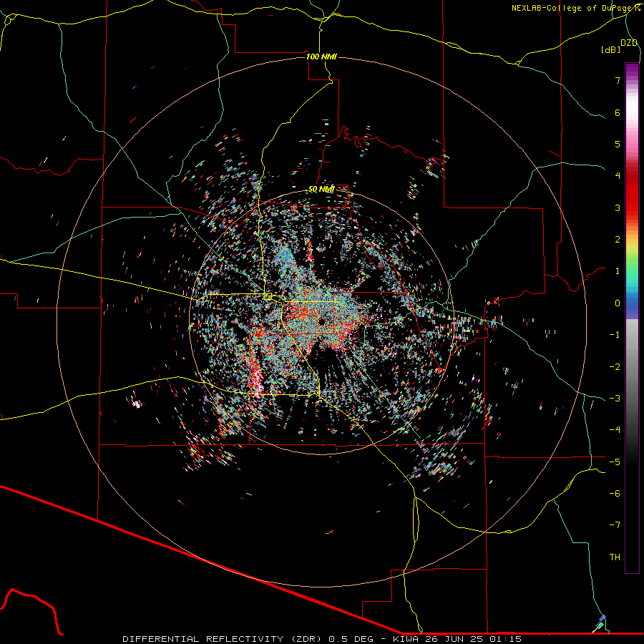Click the TH threshold label on legend
Viewport: 644px width, 644px height.
(615, 557)
